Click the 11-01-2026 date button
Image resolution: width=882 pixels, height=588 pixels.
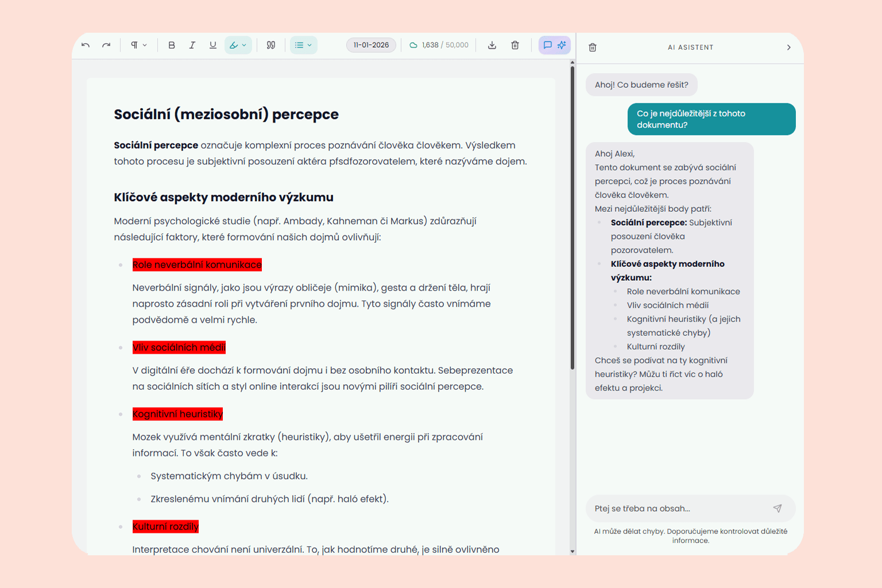pos(371,45)
